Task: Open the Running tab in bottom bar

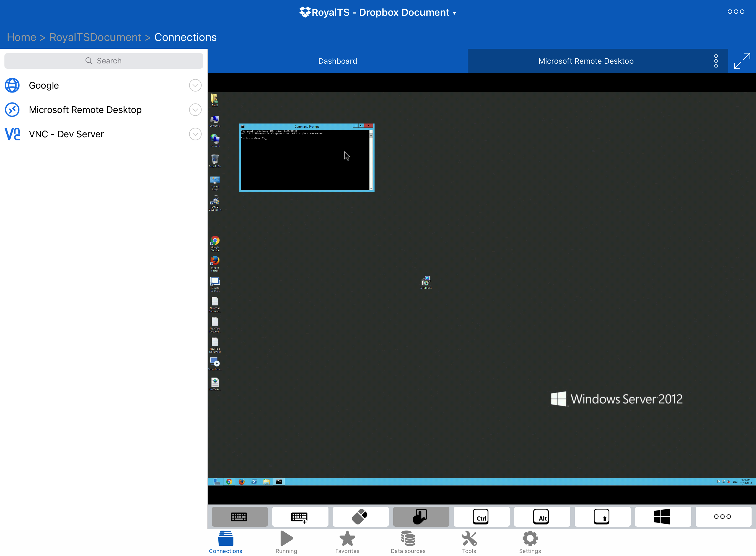Action: click(x=286, y=542)
